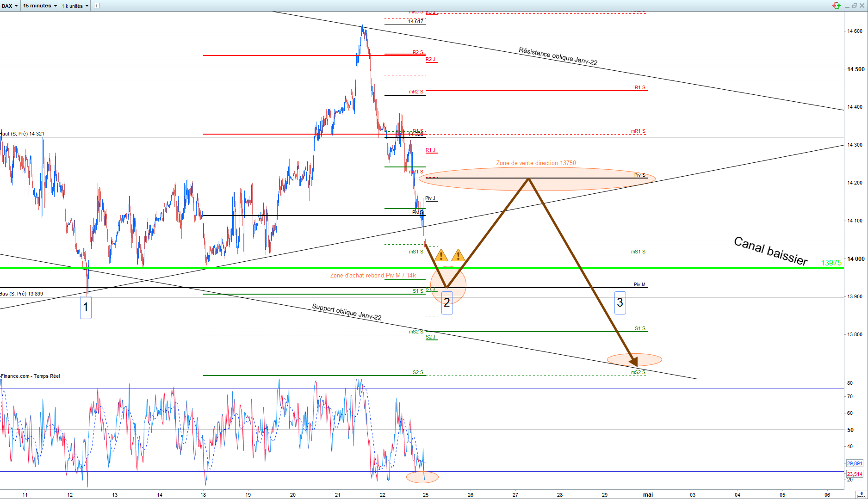The width and height of the screenshot is (868, 499).
Task: Click the "50" level on the oscillator scale
Action: tap(850, 430)
